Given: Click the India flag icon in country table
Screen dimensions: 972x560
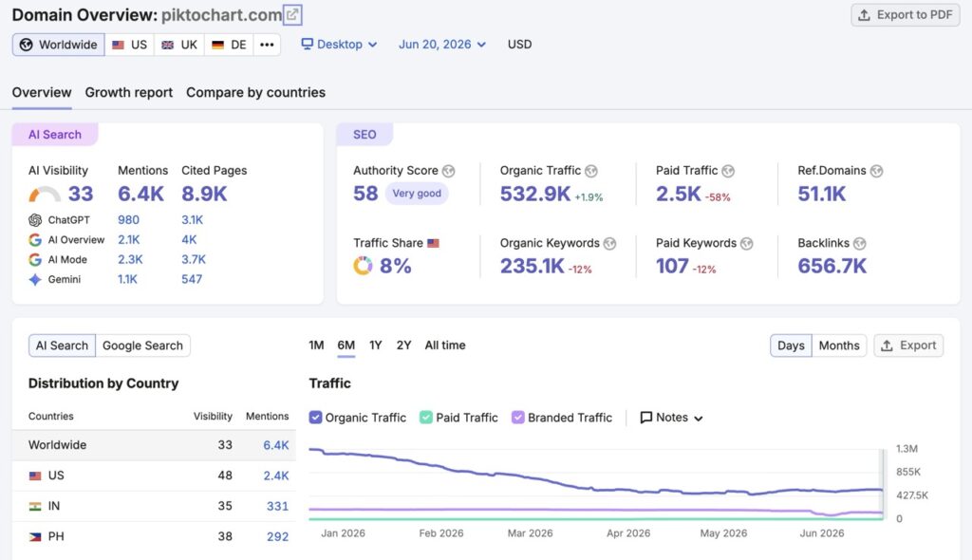Looking at the screenshot, I should click(x=35, y=507).
